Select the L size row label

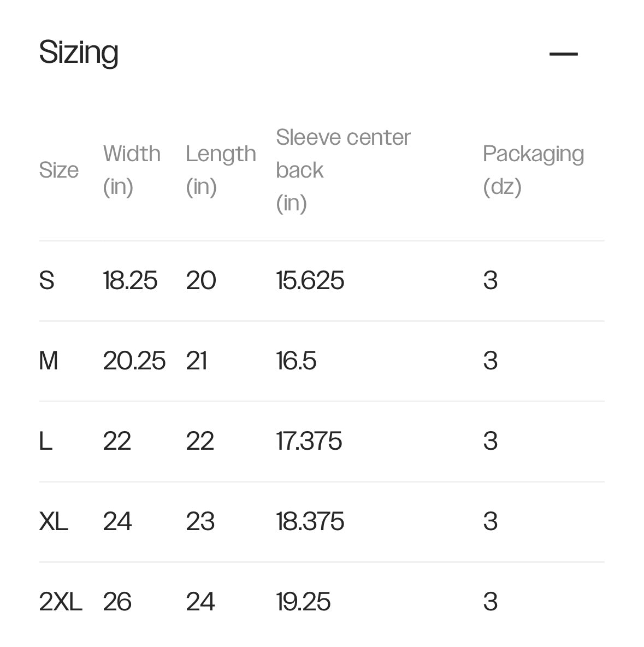pyautogui.click(x=46, y=441)
